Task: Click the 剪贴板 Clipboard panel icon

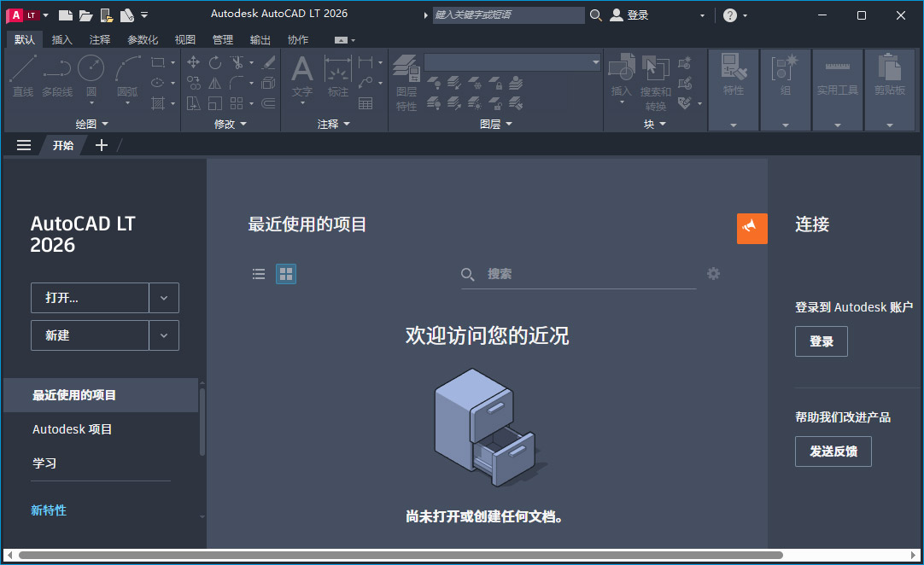Action: click(x=889, y=74)
